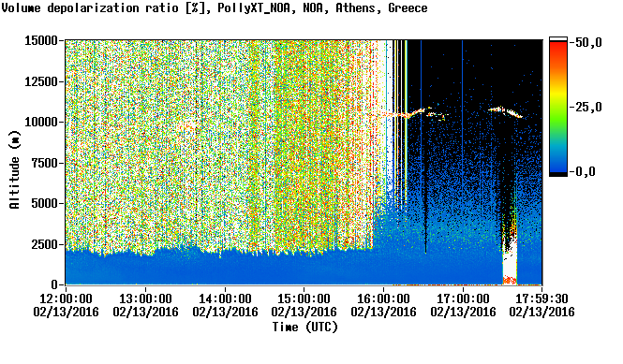Click the Time (UTC) axis title
The height and width of the screenshot is (364, 623).
click(304, 327)
